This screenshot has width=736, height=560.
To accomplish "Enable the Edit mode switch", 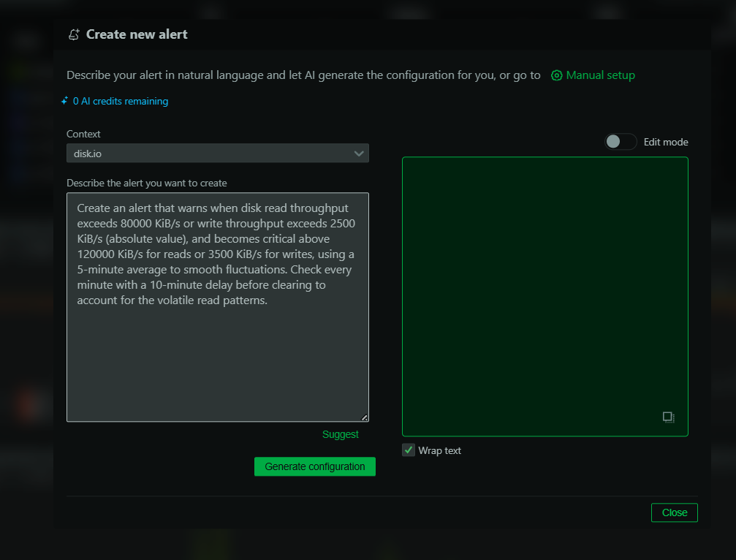I will click(621, 142).
